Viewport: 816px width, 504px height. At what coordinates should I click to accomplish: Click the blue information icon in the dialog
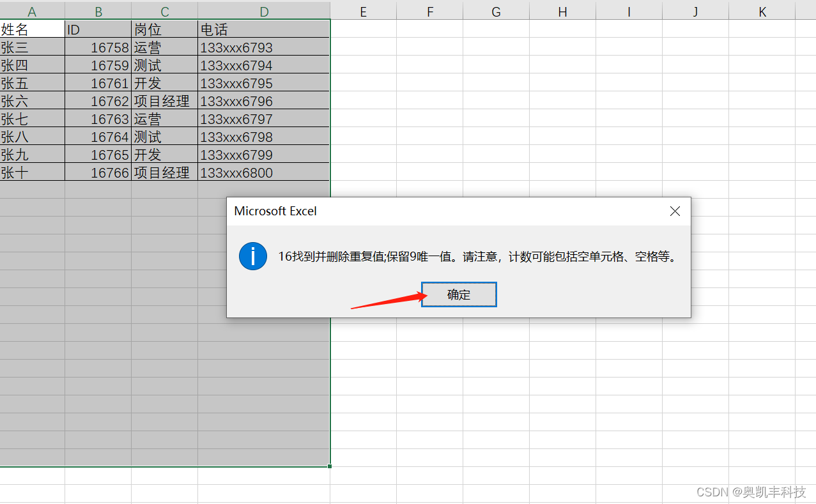[x=253, y=256]
